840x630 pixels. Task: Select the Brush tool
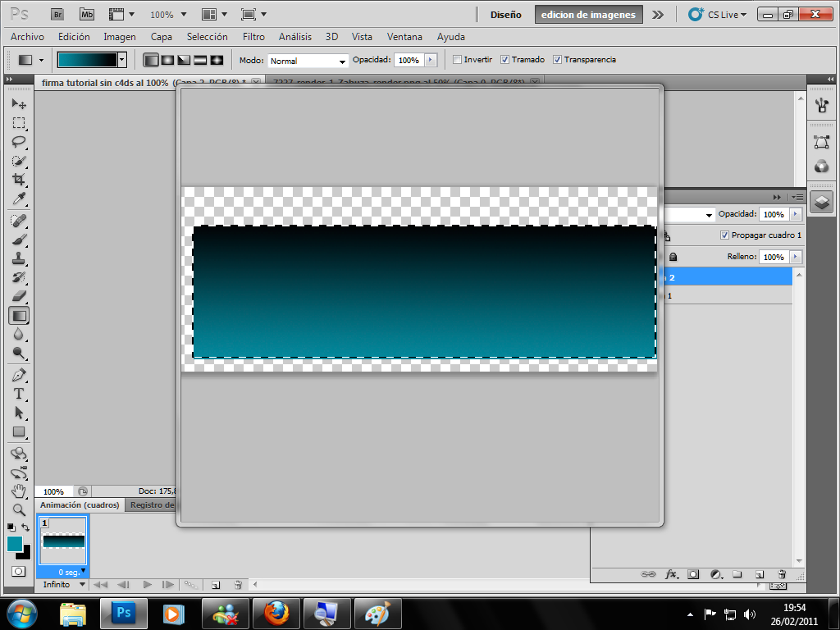click(x=19, y=240)
